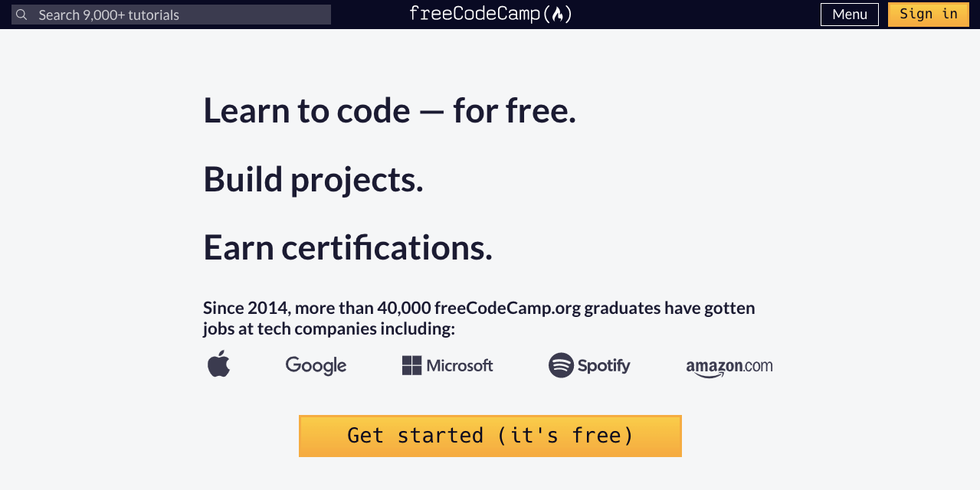This screenshot has width=980, height=490.
Task: Click the Microsoft four-square icon
Action: pos(411,365)
